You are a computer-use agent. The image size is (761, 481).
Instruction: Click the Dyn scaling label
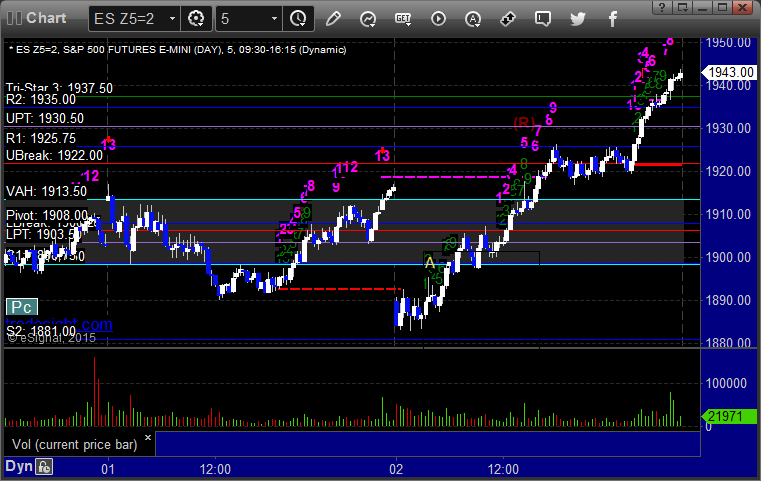click(x=19, y=466)
